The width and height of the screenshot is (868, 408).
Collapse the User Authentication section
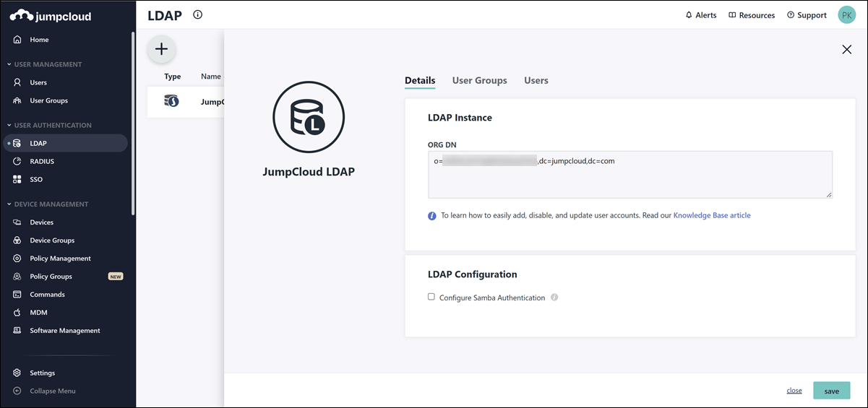coord(48,125)
